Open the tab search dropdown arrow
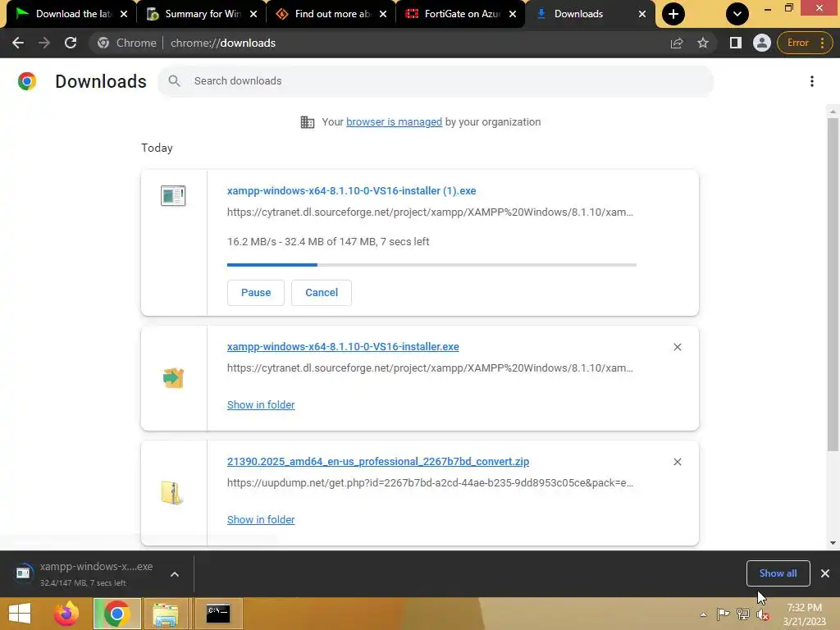Viewport: 840px width, 630px height. coord(737,14)
